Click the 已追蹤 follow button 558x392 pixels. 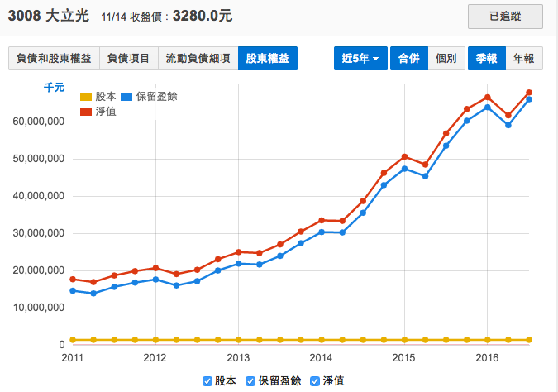[505, 16]
